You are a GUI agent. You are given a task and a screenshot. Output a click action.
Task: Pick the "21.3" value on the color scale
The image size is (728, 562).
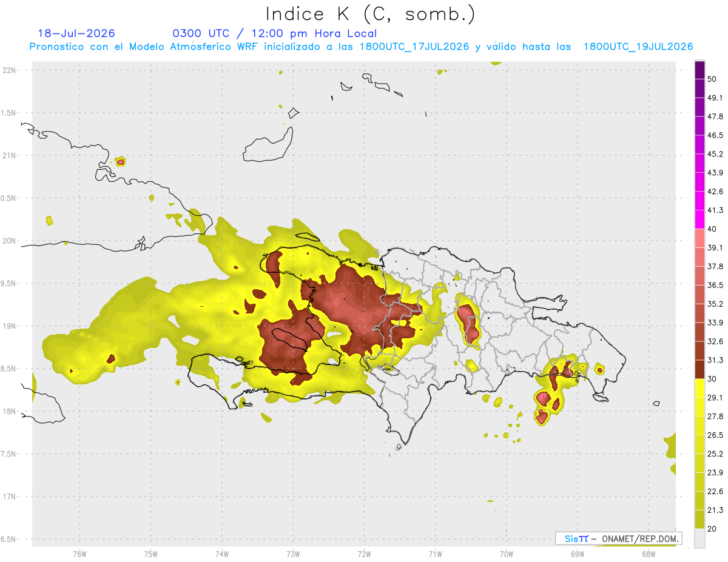click(x=715, y=510)
